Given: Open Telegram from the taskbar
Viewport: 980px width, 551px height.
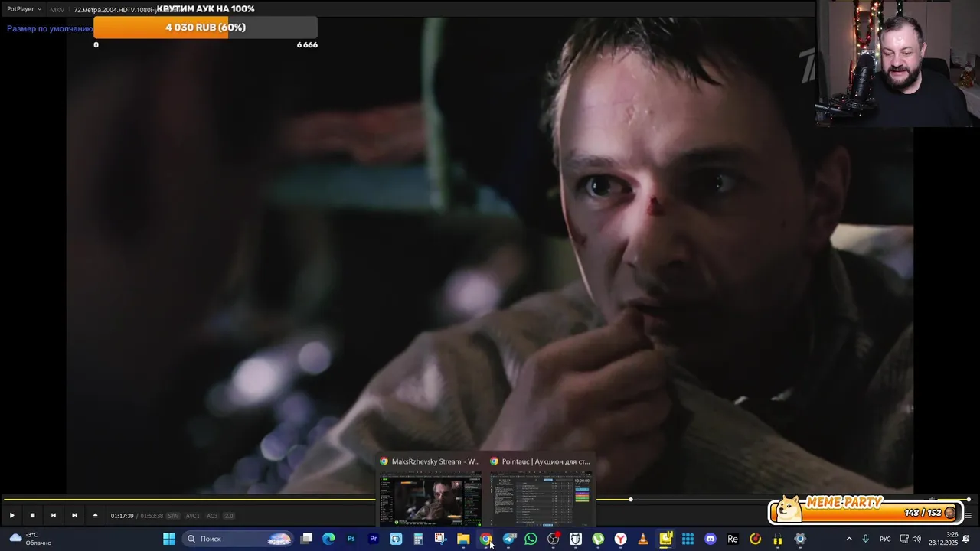Looking at the screenshot, I should (508, 539).
